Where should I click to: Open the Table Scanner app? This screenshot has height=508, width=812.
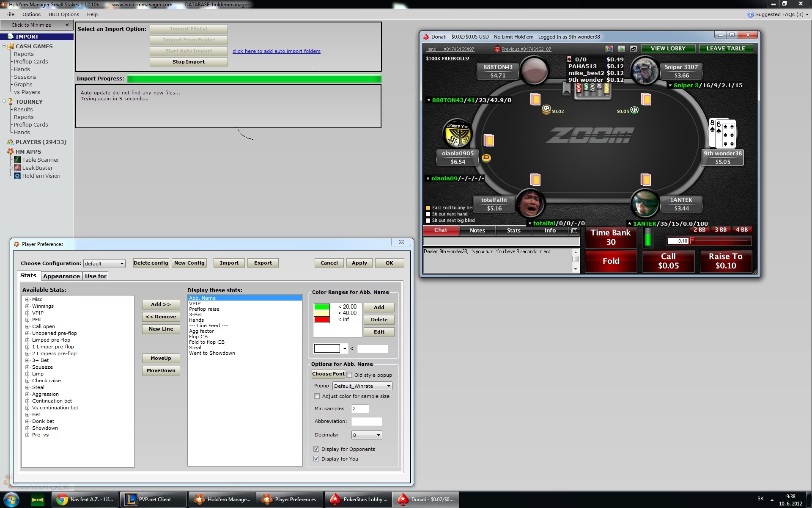pyautogui.click(x=40, y=160)
